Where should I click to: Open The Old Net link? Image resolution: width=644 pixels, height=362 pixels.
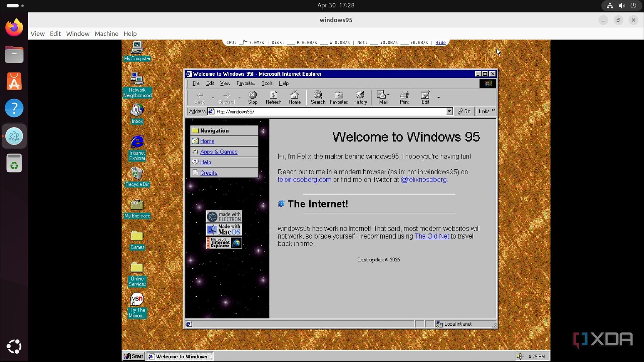[x=432, y=236]
